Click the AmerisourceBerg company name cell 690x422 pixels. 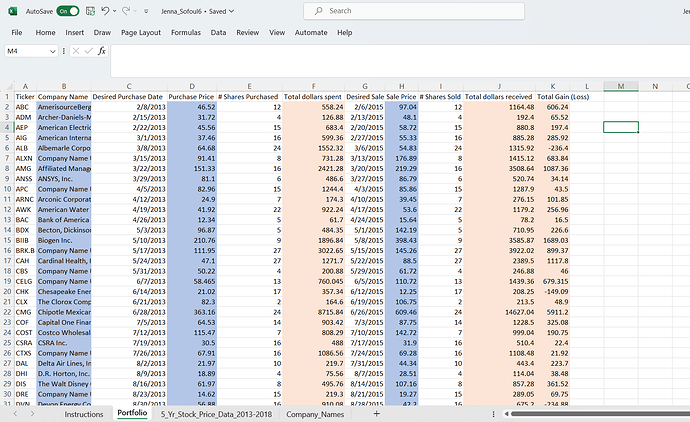[x=64, y=107]
